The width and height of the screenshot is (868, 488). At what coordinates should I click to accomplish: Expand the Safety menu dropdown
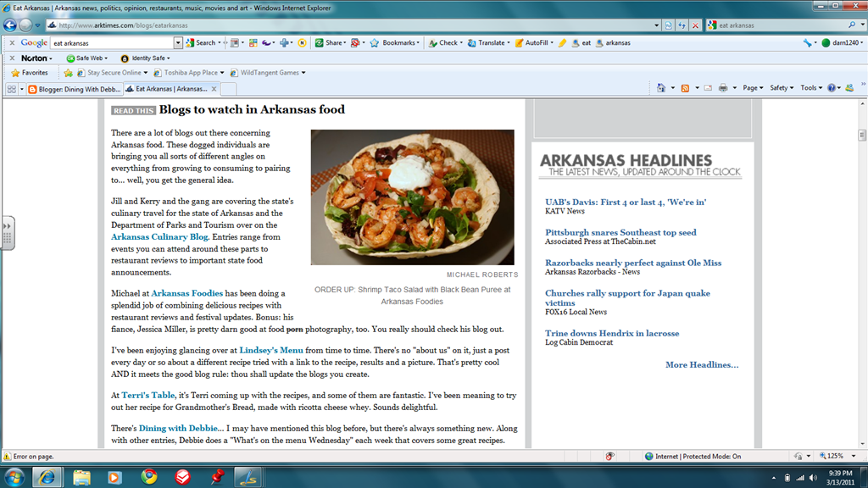782,88
